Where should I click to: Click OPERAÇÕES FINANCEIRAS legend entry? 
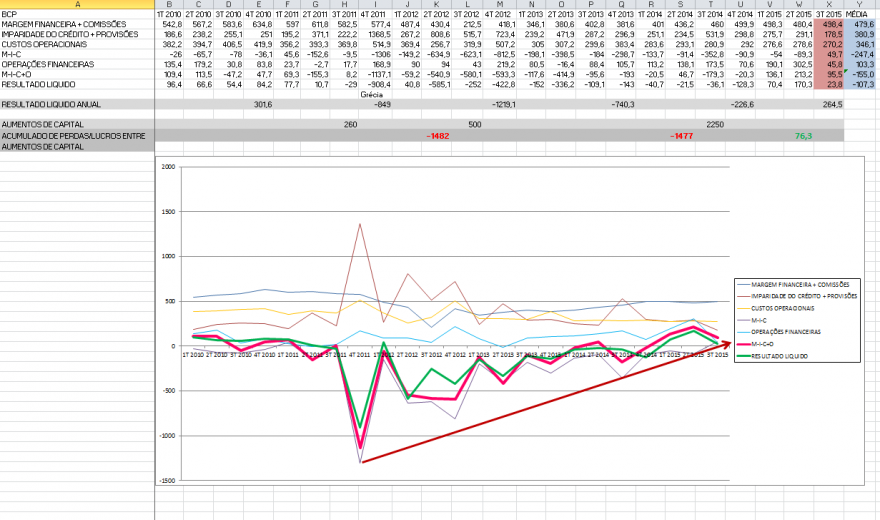pyautogui.click(x=779, y=332)
